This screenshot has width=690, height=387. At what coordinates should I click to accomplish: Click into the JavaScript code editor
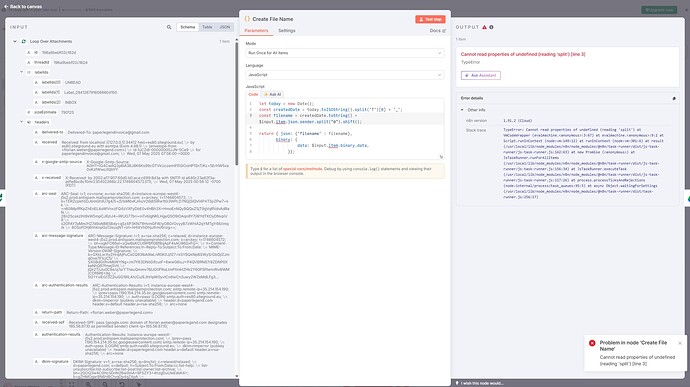(x=345, y=128)
